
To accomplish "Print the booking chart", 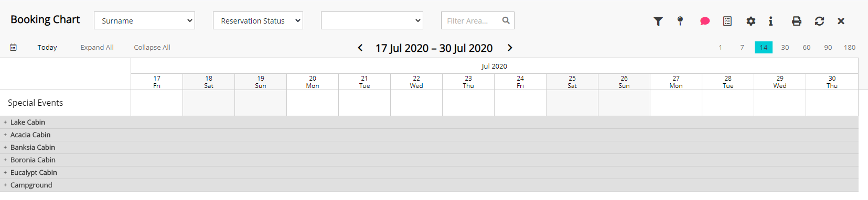I will 797,21.
